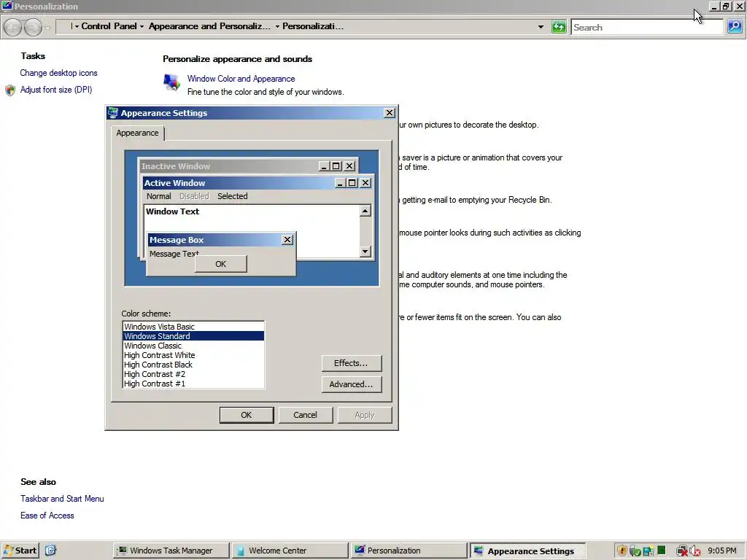Close the Appearance Settings dialog
Viewport: 747px width, 560px height.
390,113
